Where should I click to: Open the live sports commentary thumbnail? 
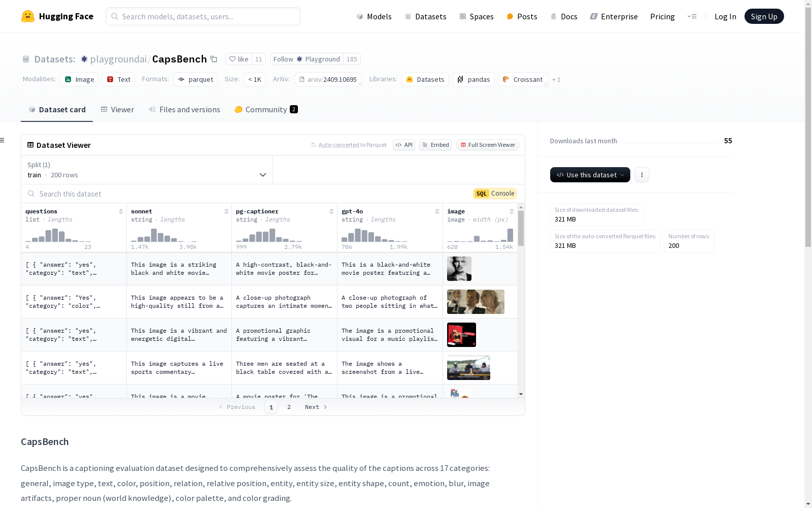468,368
